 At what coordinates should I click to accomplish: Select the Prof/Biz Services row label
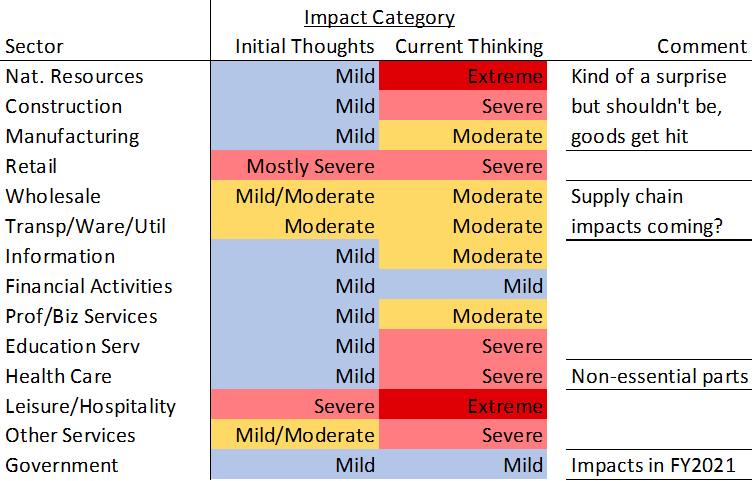point(80,316)
